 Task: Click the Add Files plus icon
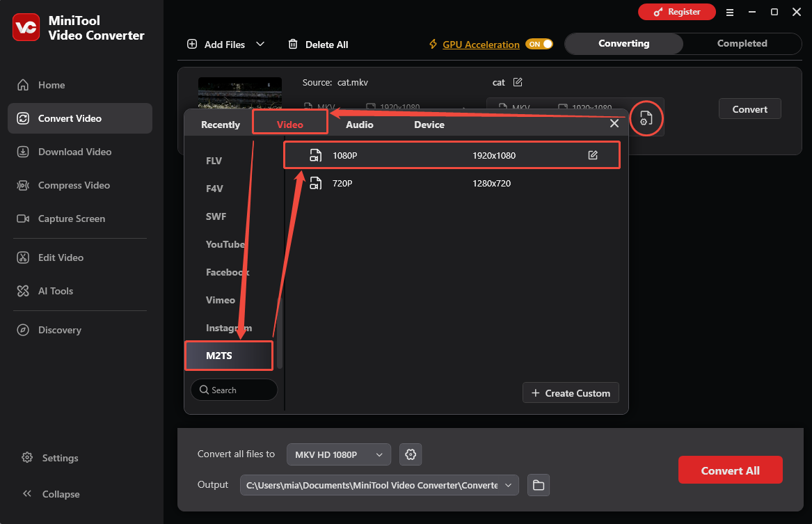[192, 44]
